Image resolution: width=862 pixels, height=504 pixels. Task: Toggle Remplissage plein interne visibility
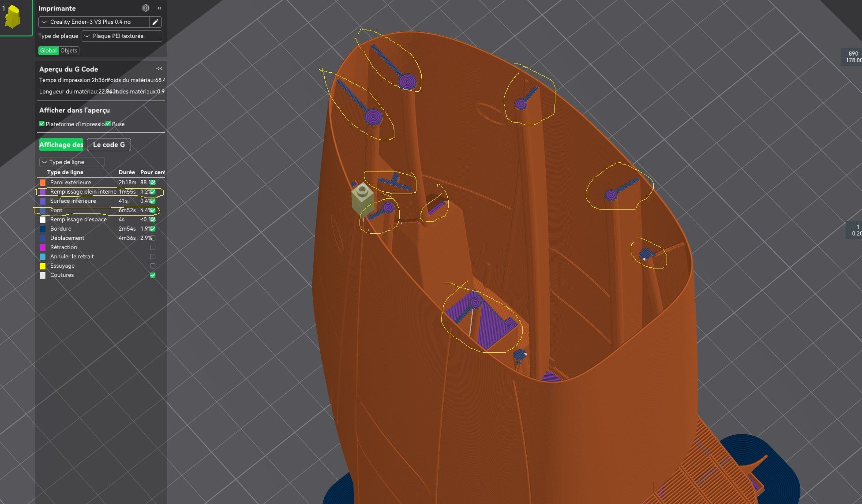(153, 192)
